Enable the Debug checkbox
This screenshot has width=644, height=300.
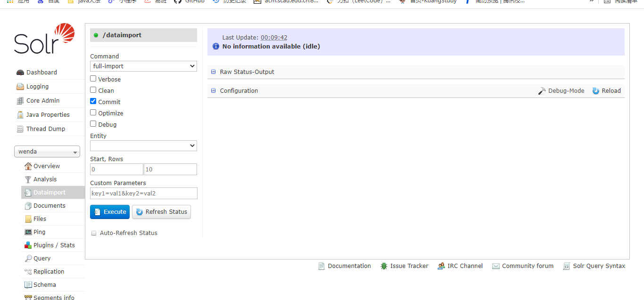93,124
